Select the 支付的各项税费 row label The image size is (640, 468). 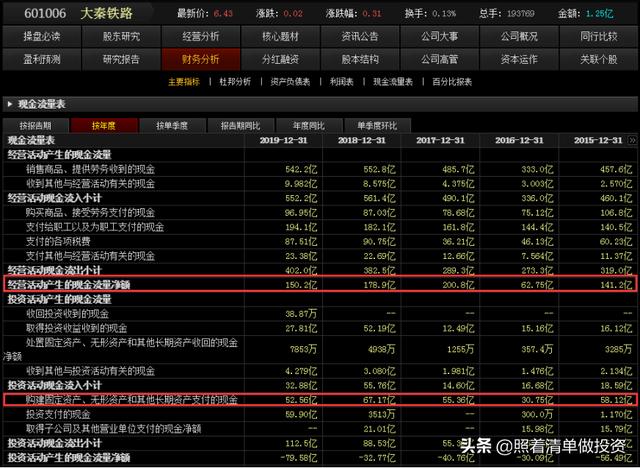pyautogui.click(x=58, y=242)
